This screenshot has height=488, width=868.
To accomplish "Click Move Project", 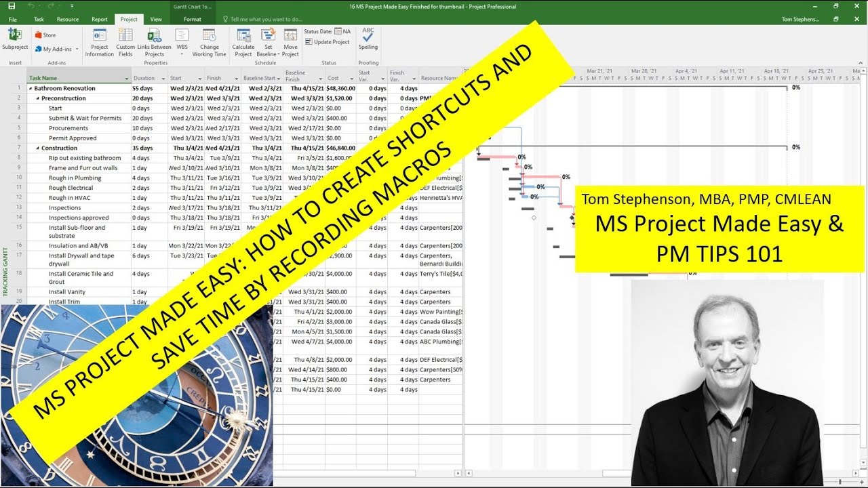I will [290, 43].
